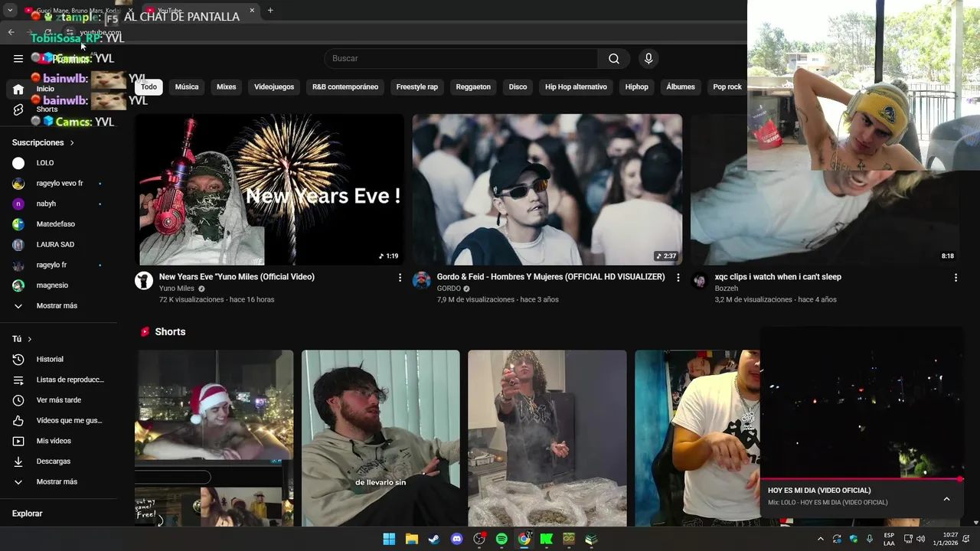Open more options for xqc clips video

(x=955, y=278)
